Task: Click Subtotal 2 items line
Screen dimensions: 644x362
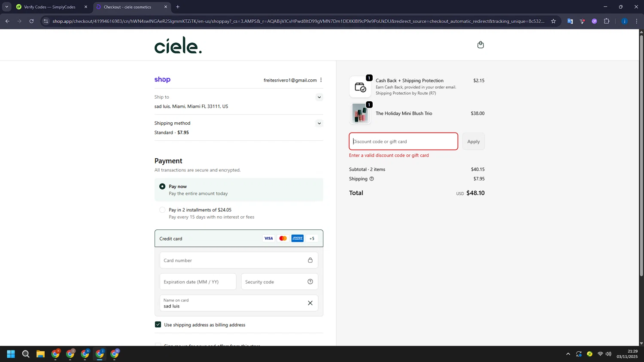Action: [x=417, y=169]
